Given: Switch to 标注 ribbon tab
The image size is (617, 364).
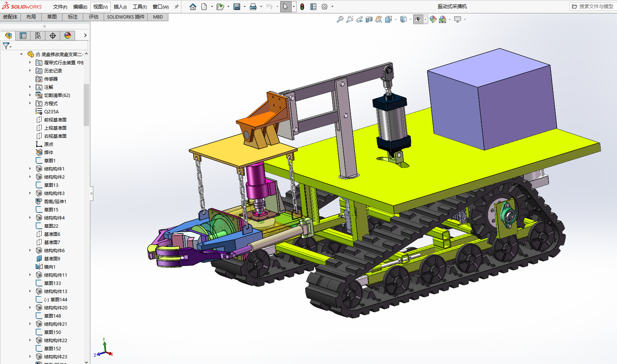Looking at the screenshot, I should [x=73, y=17].
